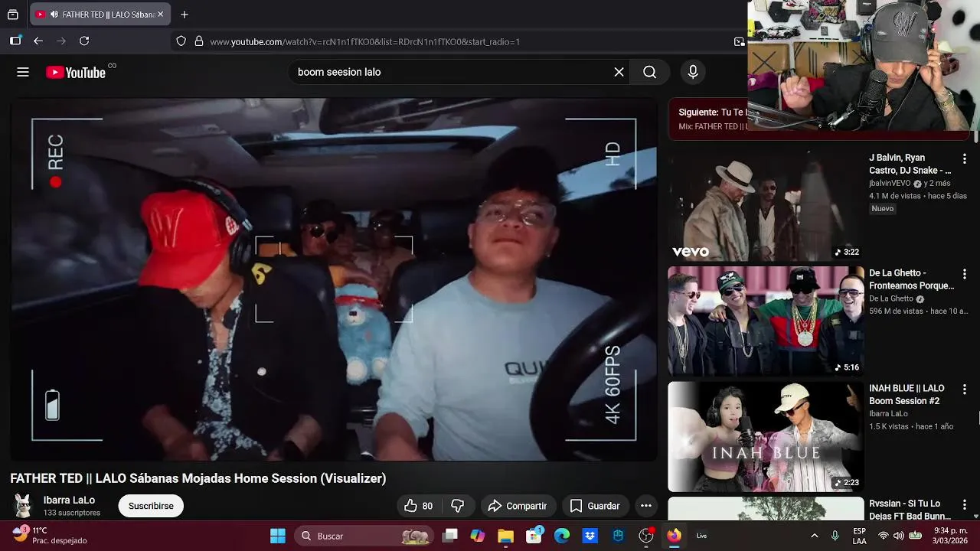Like the video with the thumbs-up button
This screenshot has width=980, height=551.
coord(419,506)
